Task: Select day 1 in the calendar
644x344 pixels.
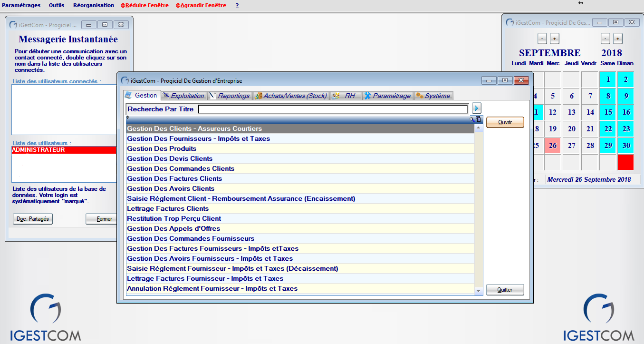Action: 608,79
